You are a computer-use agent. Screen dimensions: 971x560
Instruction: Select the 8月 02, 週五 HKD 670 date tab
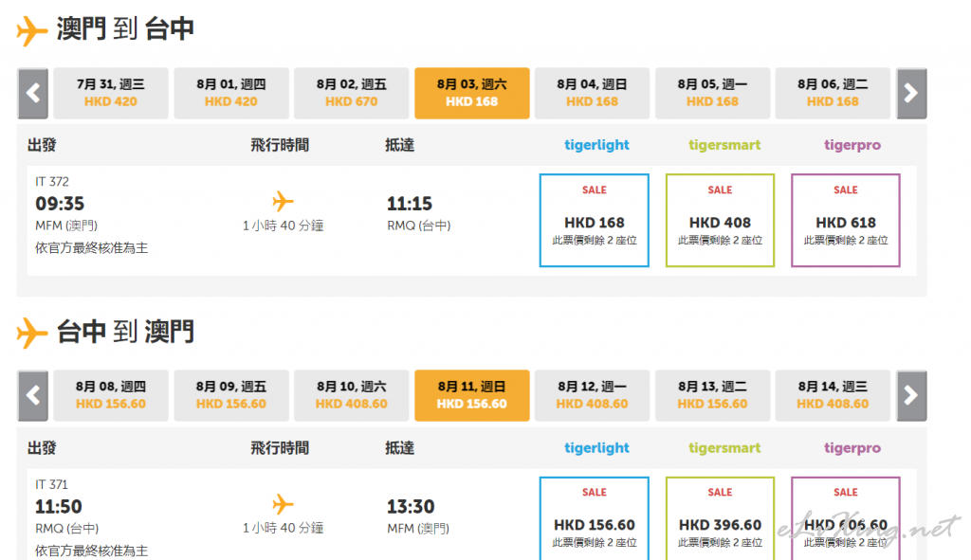coord(351,94)
